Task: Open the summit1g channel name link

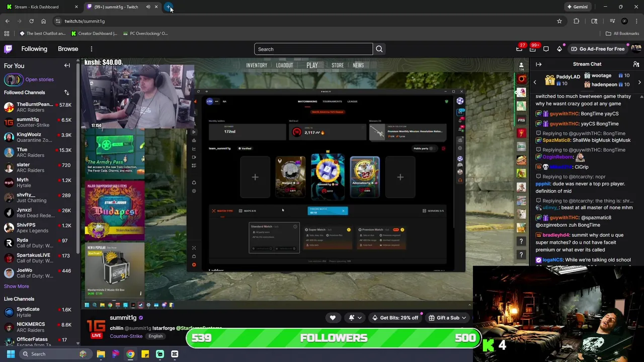Action: coord(123,318)
